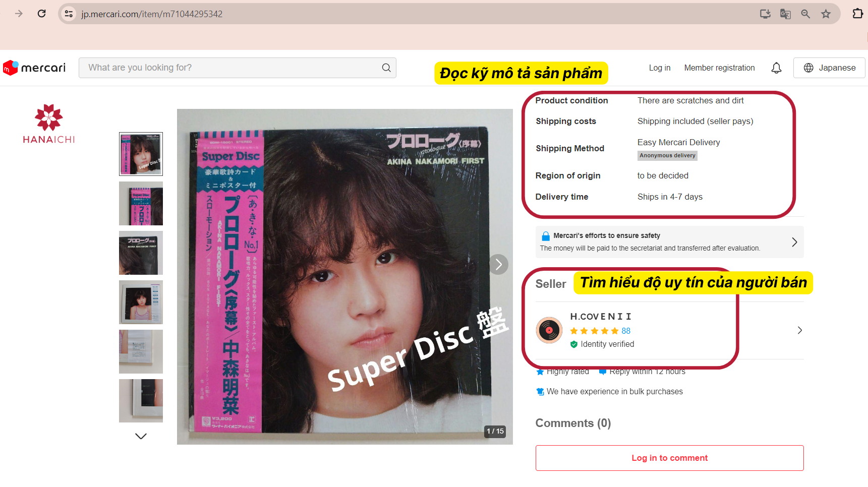Reload the page with the refresh icon
868x487 pixels.
pyautogui.click(x=42, y=14)
